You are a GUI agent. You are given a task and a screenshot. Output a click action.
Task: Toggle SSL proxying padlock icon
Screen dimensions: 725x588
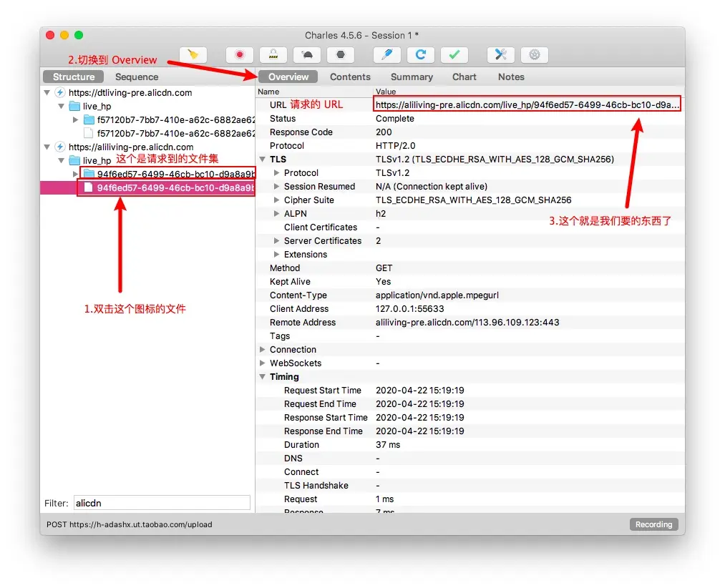click(x=273, y=55)
